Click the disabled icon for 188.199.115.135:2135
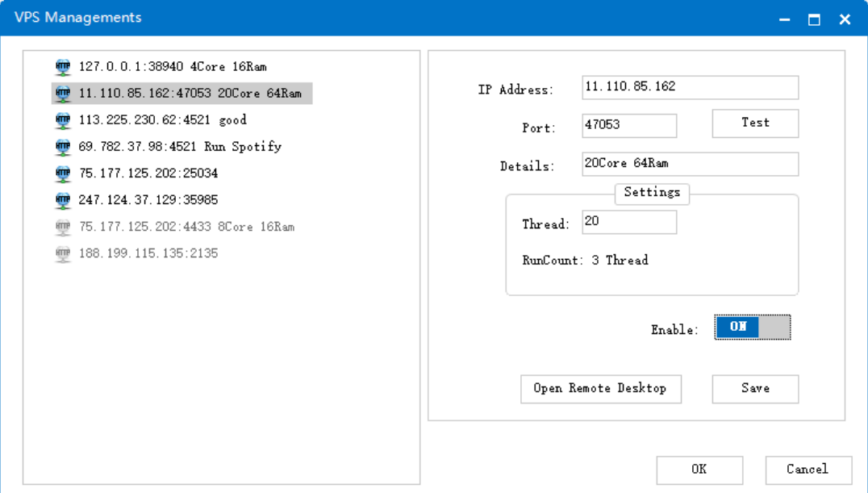Image resolution: width=868 pixels, height=493 pixels. pos(63,253)
